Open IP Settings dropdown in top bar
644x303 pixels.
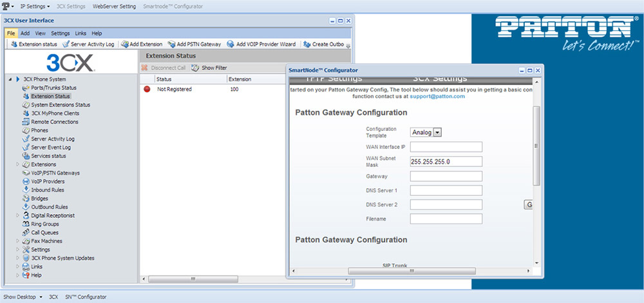(35, 6)
